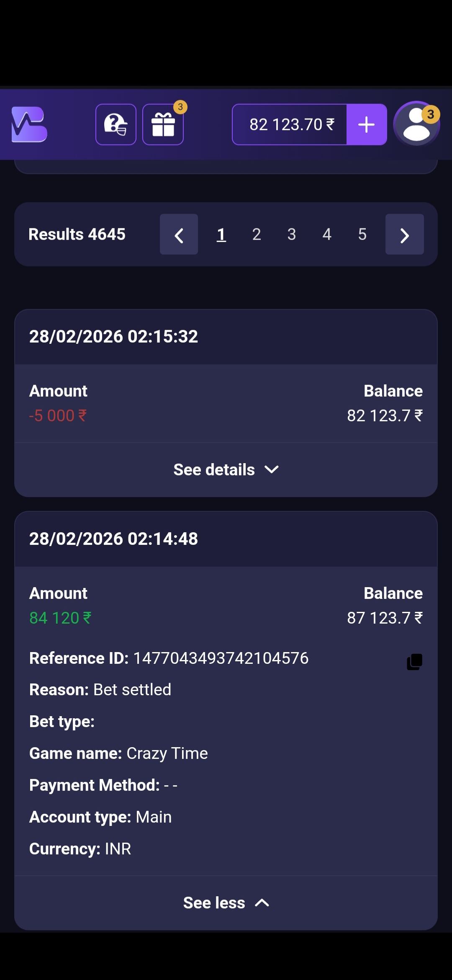
Task: Tap the Reference ID number text
Action: coord(221,658)
